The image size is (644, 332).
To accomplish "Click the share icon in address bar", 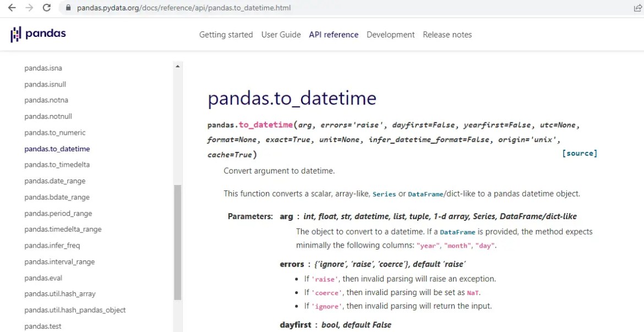I will pos(638,8).
